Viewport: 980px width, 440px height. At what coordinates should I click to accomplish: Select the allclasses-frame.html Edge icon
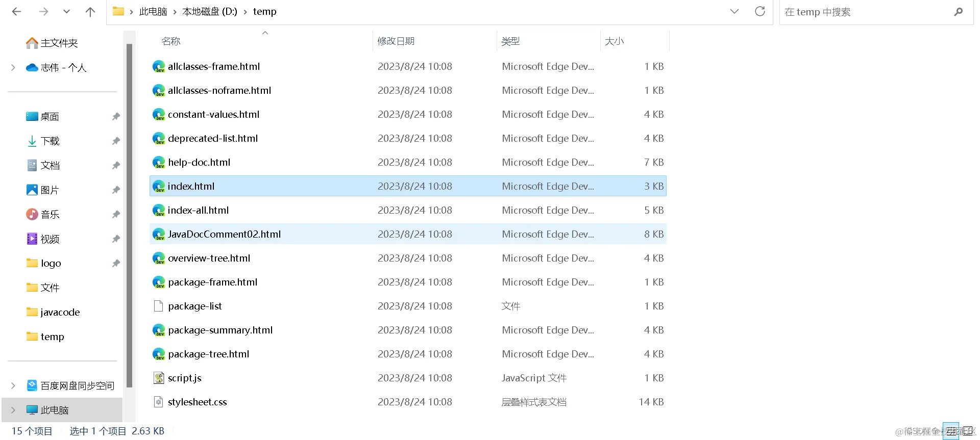pos(159,67)
